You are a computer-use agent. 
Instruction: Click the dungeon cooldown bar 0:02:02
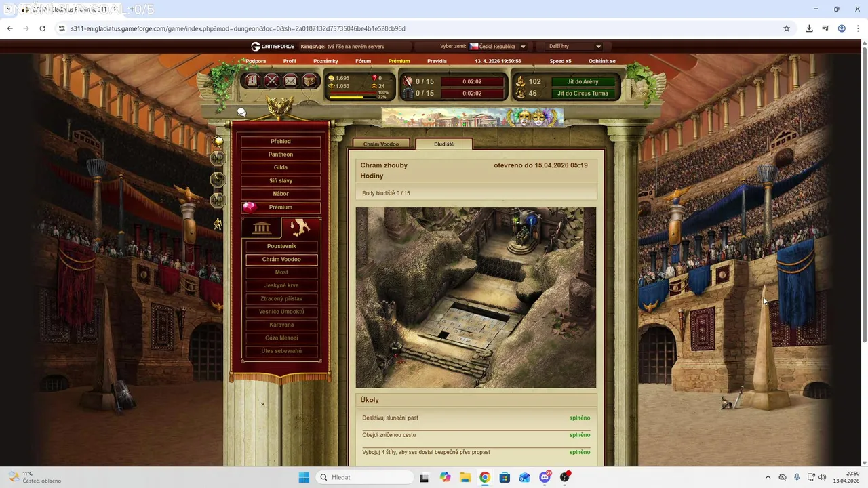coord(472,94)
